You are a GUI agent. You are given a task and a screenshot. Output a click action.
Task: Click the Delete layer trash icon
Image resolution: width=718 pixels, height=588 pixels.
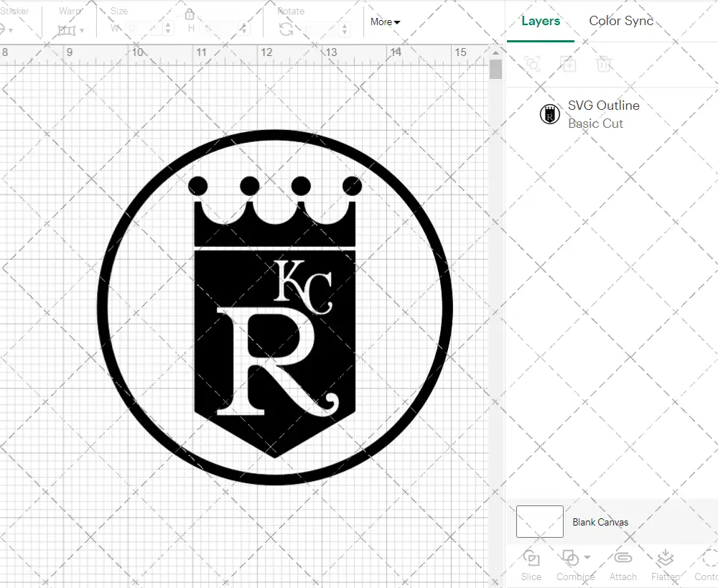[x=604, y=64]
